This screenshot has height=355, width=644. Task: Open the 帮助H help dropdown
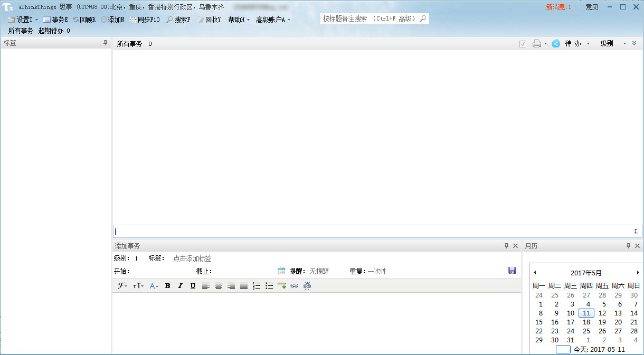pos(239,20)
